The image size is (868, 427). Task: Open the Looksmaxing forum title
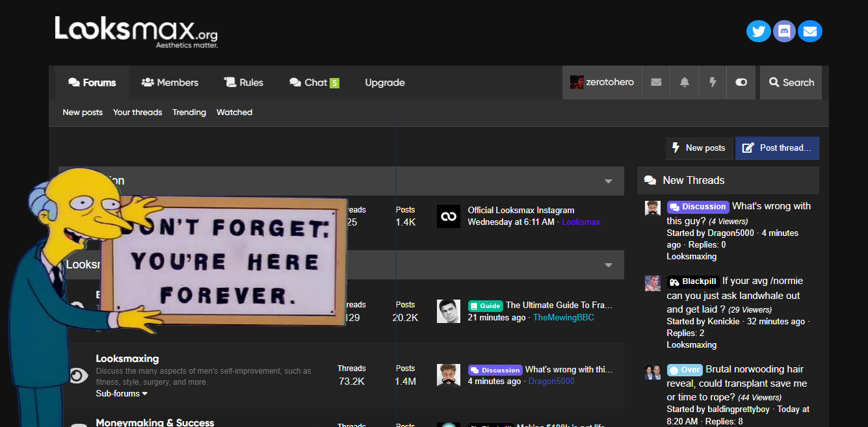point(127,359)
